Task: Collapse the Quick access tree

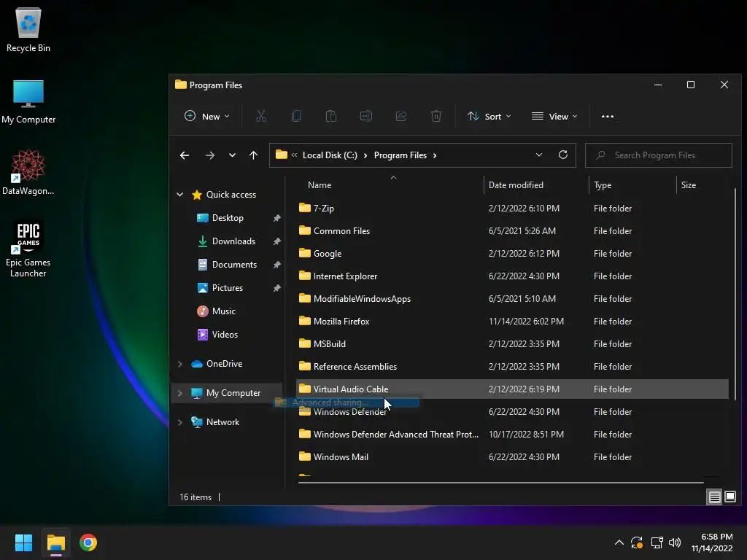Action: 180,194
